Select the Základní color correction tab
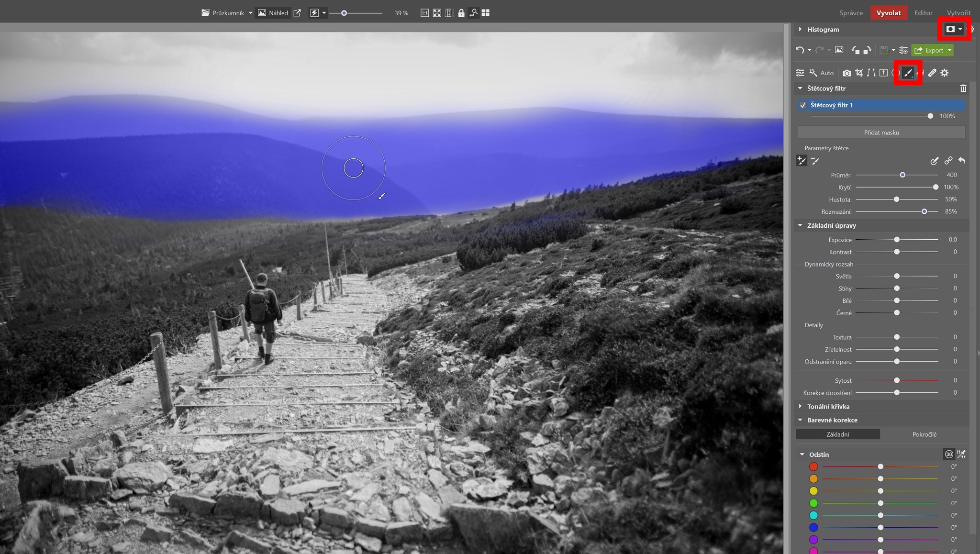The image size is (980, 554). click(x=837, y=434)
